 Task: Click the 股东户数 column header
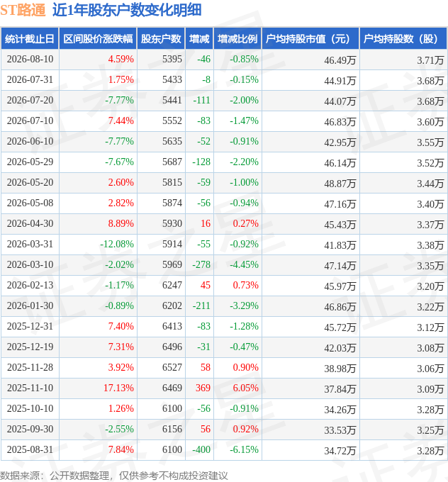tap(161, 39)
